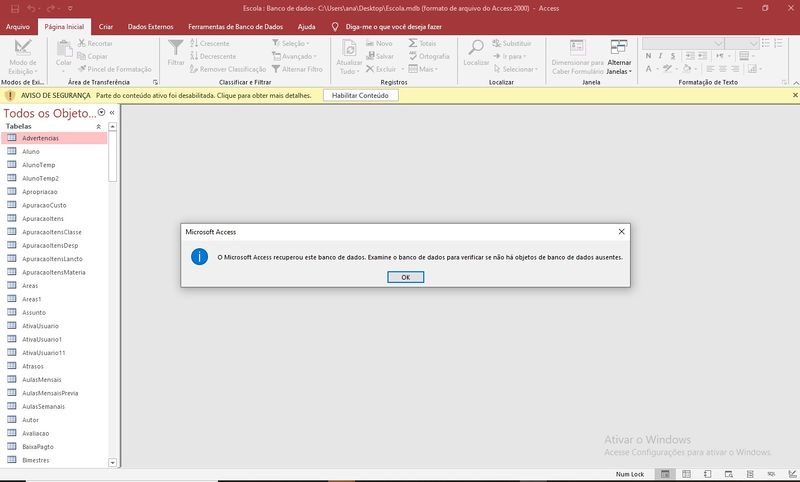Screen dimensions: 800x482
Task: Toggle Totais row button
Action: coord(422,43)
